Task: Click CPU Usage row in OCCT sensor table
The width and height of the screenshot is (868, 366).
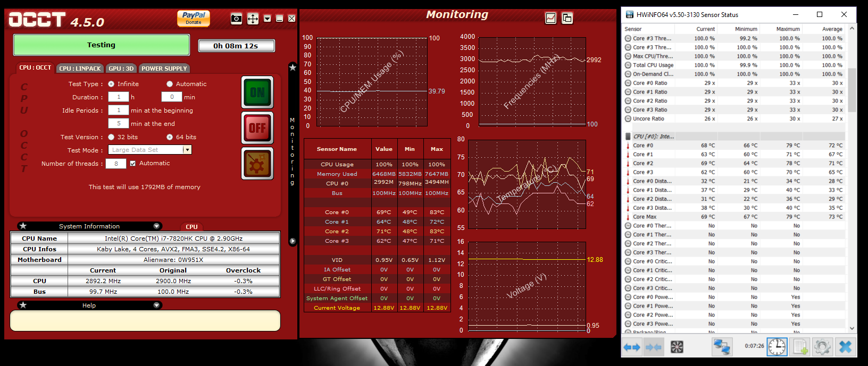Action: 377,164
